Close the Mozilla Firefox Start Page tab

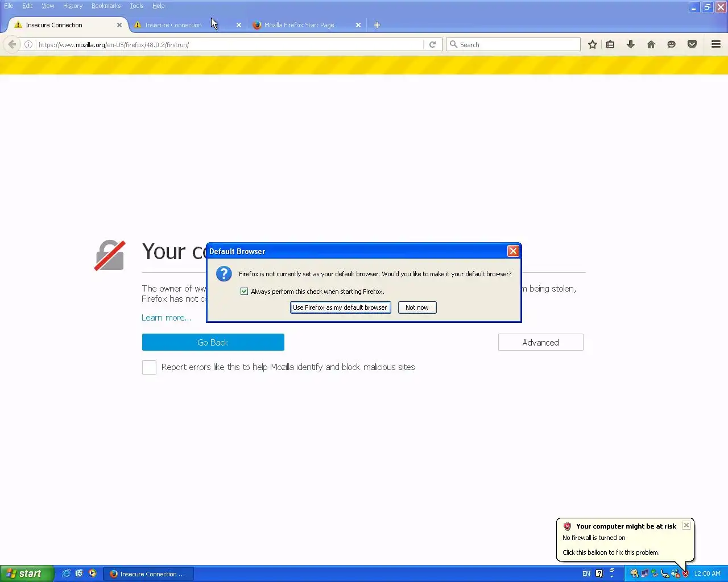358,25
